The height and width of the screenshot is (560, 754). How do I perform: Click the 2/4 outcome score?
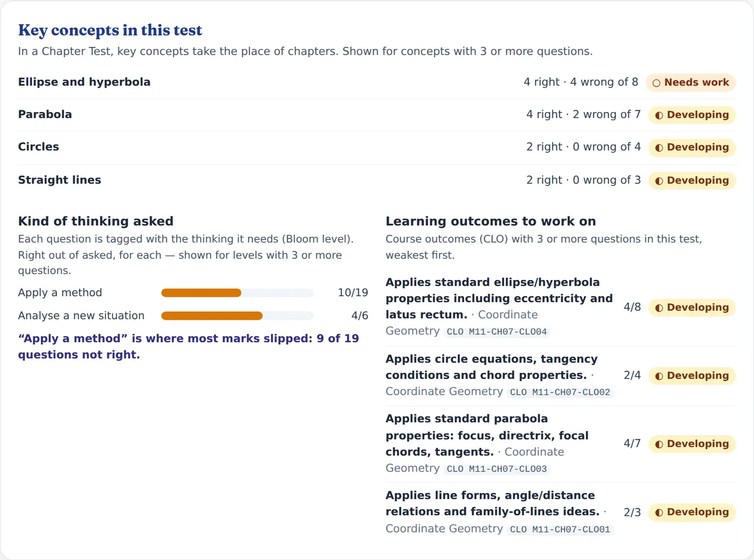click(x=632, y=375)
